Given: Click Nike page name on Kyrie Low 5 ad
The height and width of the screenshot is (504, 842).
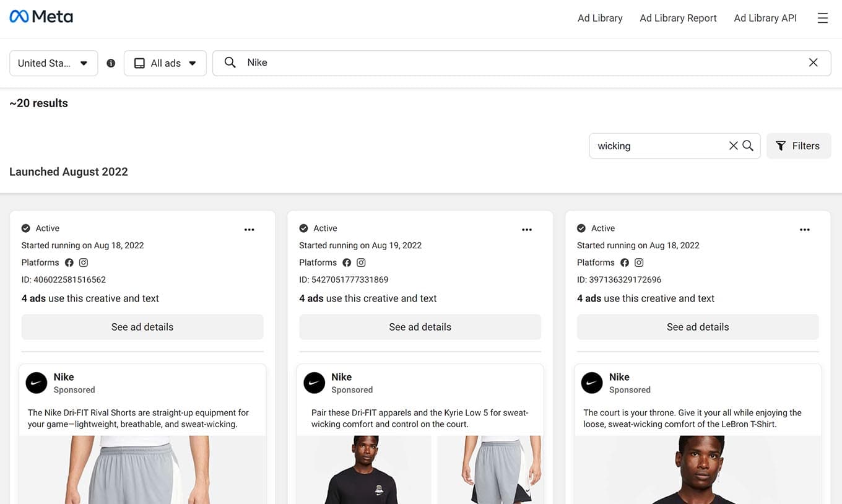Looking at the screenshot, I should point(341,377).
